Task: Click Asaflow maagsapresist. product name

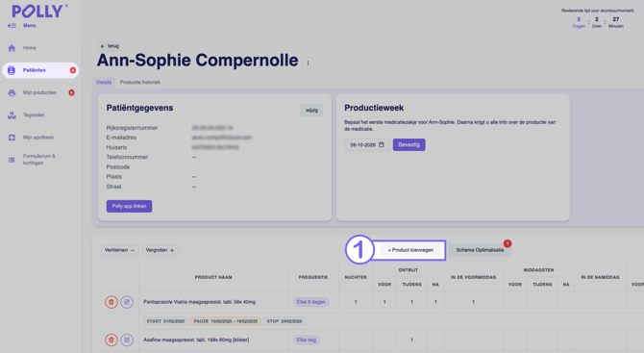Action: (196, 340)
